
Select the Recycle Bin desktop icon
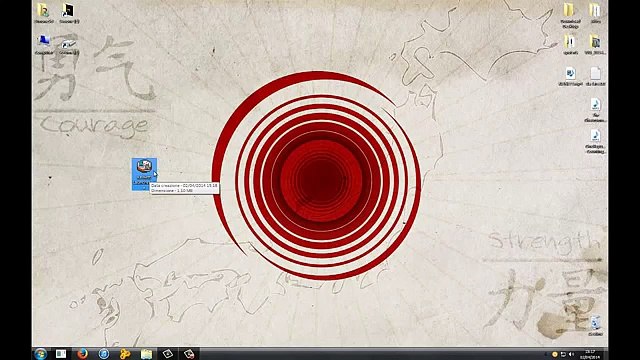596,326
